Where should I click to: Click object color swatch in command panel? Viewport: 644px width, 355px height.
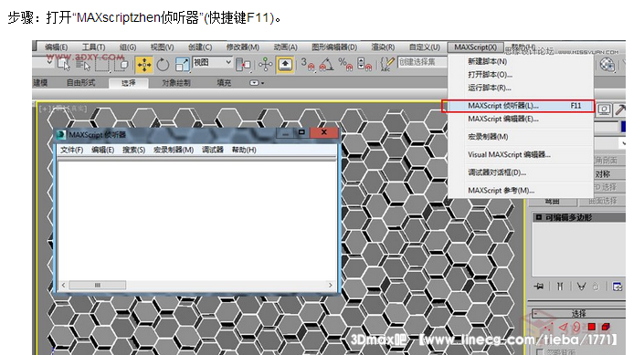click(x=623, y=127)
